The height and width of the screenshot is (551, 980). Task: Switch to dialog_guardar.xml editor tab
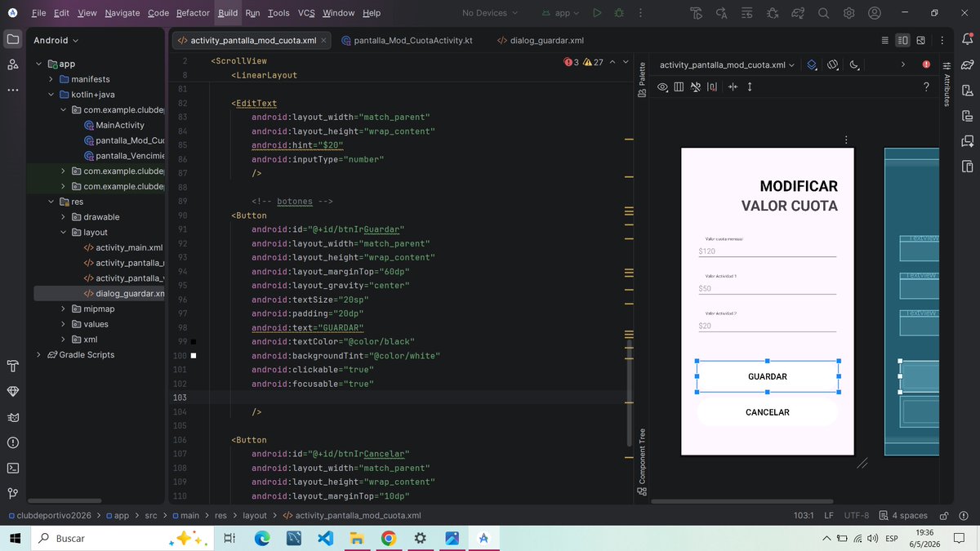[x=541, y=40]
